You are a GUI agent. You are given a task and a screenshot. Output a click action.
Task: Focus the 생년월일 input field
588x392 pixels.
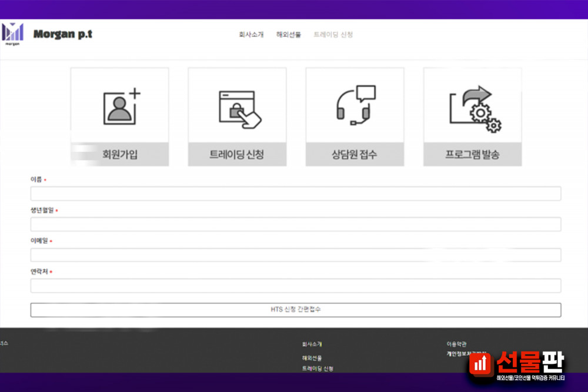[295, 224]
